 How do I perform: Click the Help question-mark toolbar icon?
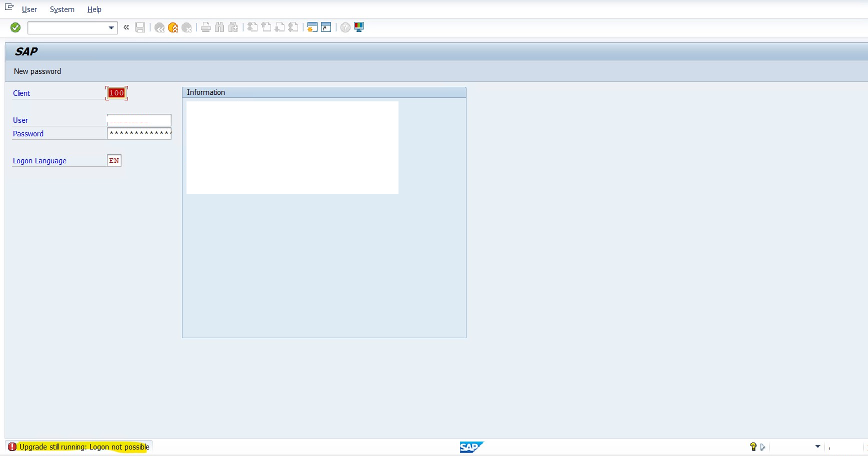(345, 27)
